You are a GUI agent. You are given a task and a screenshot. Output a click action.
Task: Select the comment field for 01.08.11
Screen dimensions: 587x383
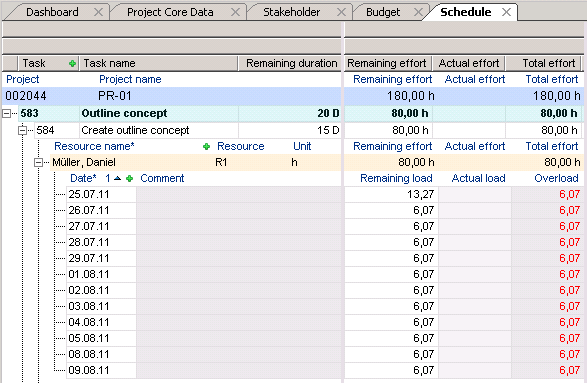pos(239,274)
